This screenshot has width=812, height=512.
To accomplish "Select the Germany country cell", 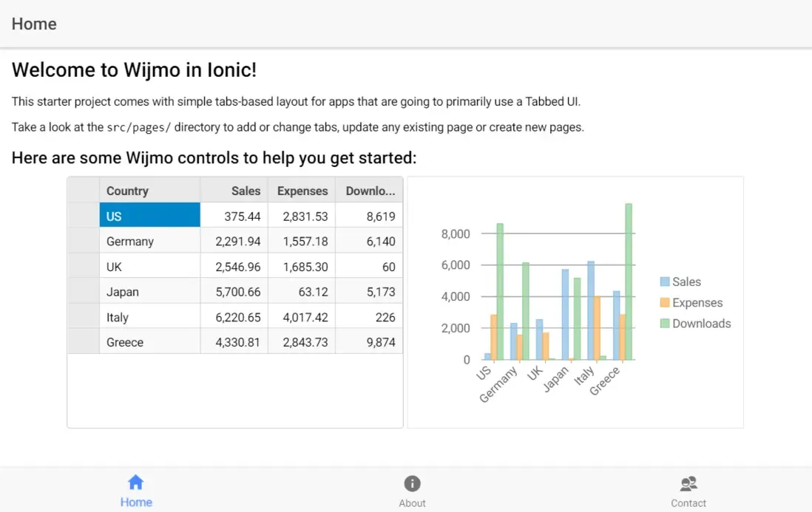I will coord(149,241).
